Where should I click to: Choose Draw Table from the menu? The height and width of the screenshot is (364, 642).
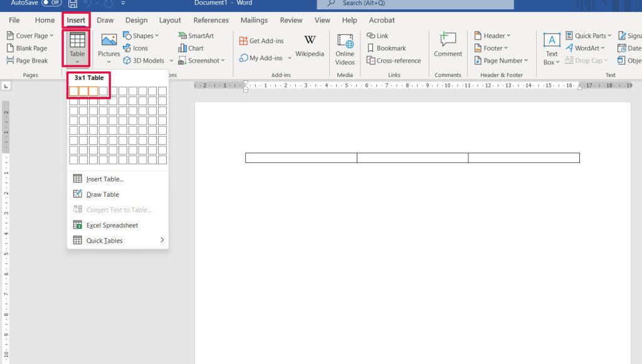117,194
